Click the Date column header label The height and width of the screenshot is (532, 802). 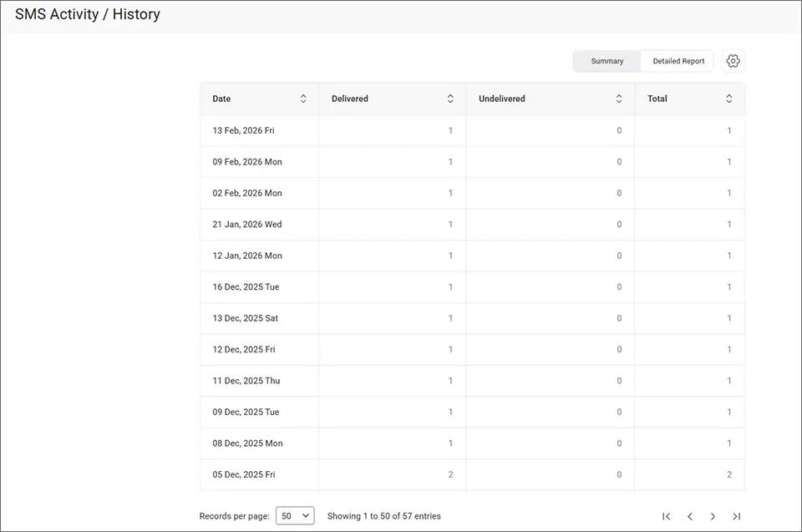click(x=221, y=99)
